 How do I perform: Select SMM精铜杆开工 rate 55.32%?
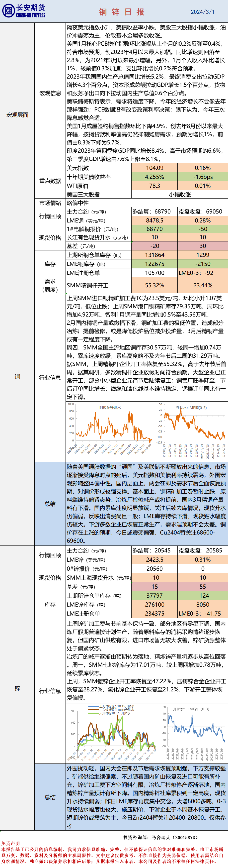pos(154,285)
